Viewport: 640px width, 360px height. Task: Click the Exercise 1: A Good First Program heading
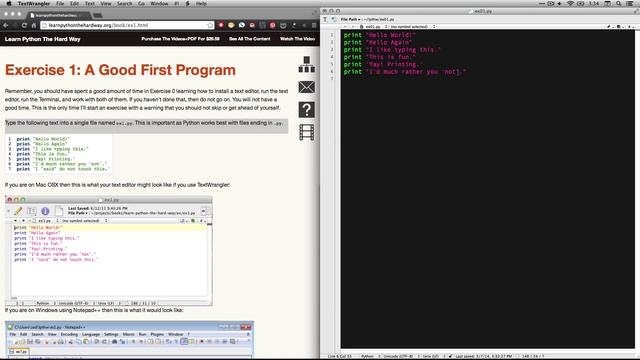pos(120,70)
